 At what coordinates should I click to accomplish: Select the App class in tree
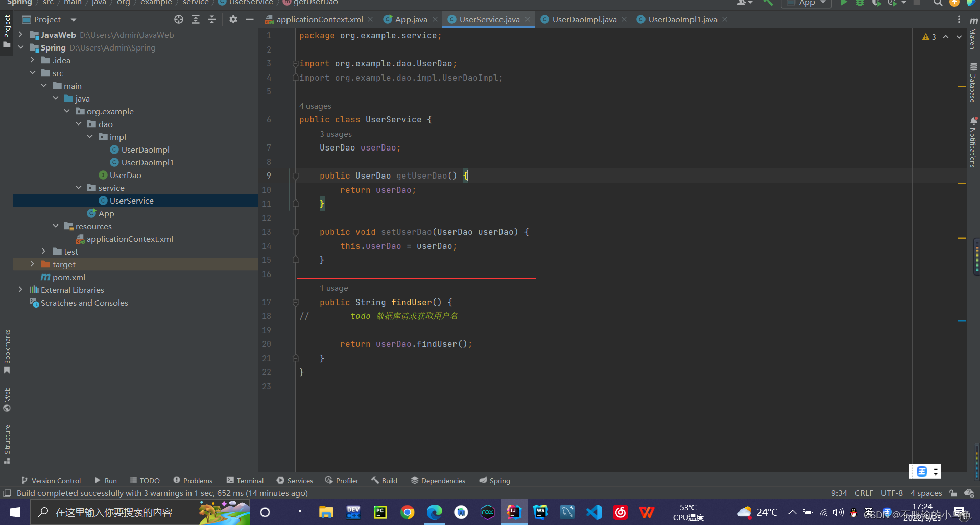tap(101, 213)
